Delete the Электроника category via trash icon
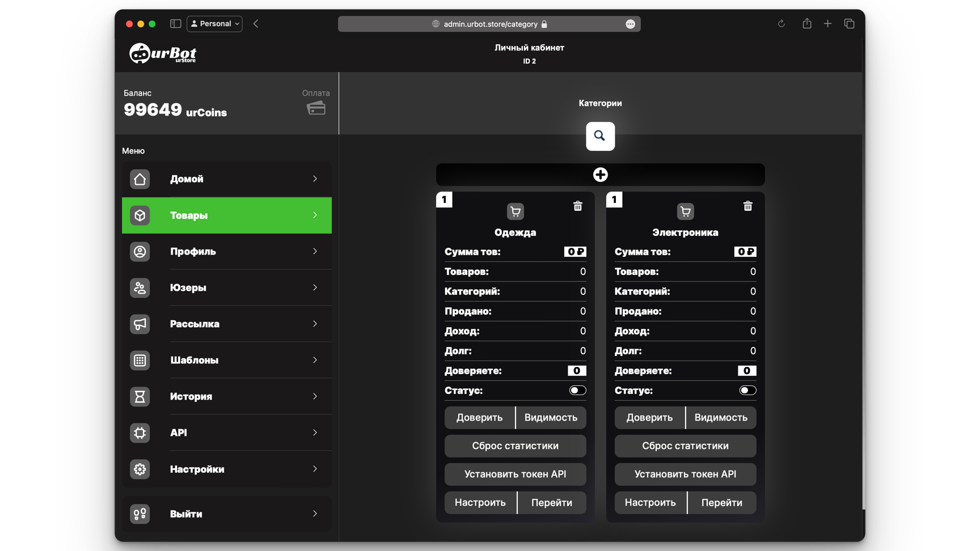The height and width of the screenshot is (551, 980). [x=747, y=206]
